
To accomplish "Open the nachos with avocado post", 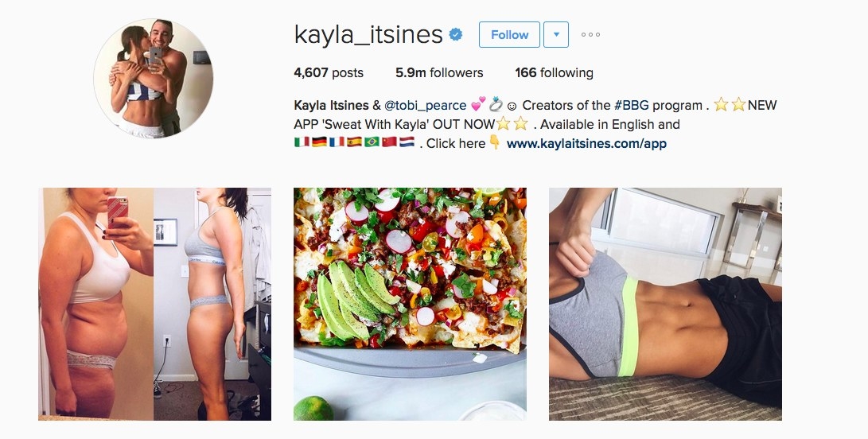I will coord(411,304).
